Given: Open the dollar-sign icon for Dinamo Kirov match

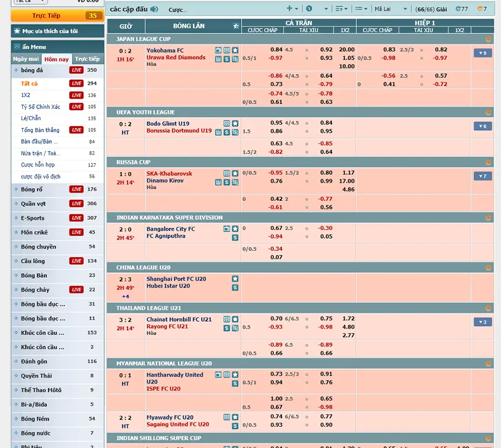Looking at the screenshot, I should click(x=227, y=183).
